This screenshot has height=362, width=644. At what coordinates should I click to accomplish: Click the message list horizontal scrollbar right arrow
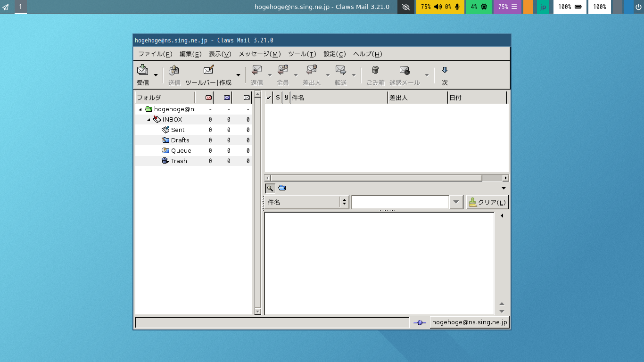pos(506,178)
